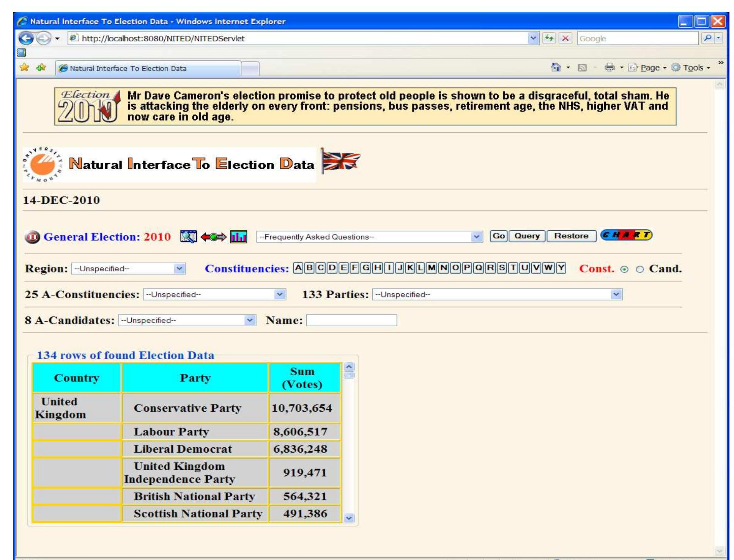Open the recent pages dropdown arrow
Image resolution: width=734 pixels, height=560 pixels.
click(x=57, y=38)
